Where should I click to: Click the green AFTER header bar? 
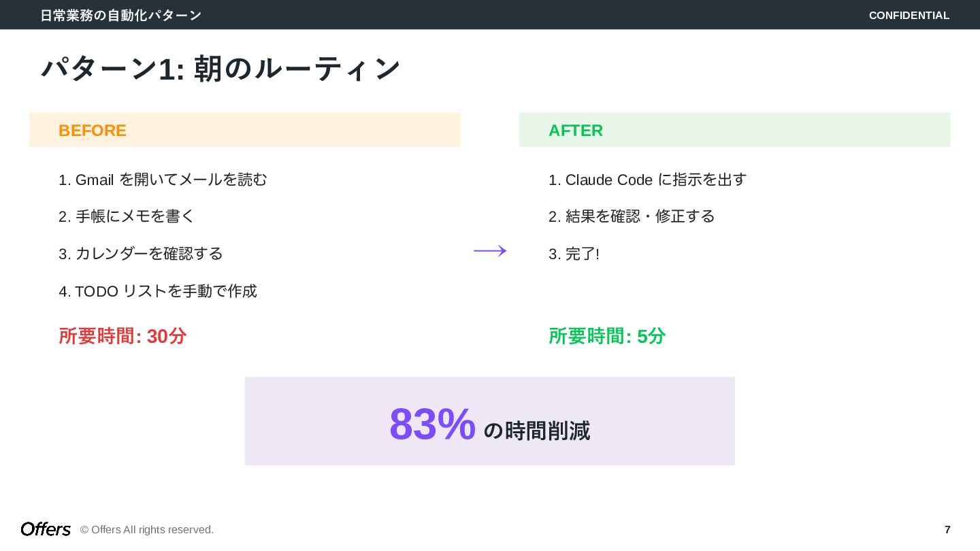coord(734,130)
